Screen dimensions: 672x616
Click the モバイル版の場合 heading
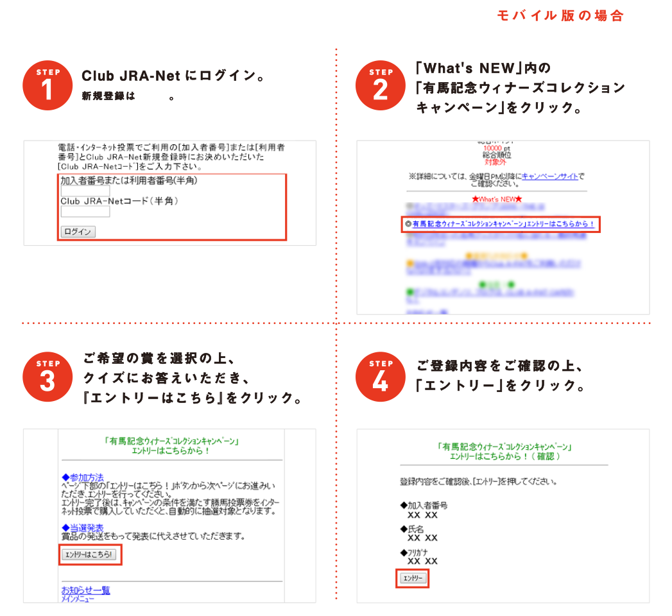click(x=560, y=16)
